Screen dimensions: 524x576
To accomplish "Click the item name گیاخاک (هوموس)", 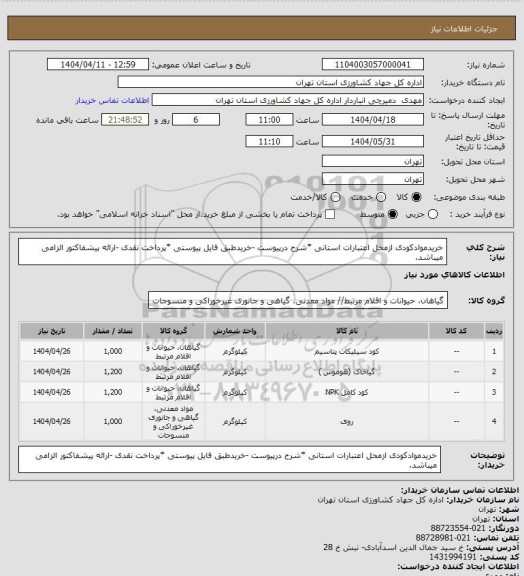I will pyautogui.click(x=346, y=372).
